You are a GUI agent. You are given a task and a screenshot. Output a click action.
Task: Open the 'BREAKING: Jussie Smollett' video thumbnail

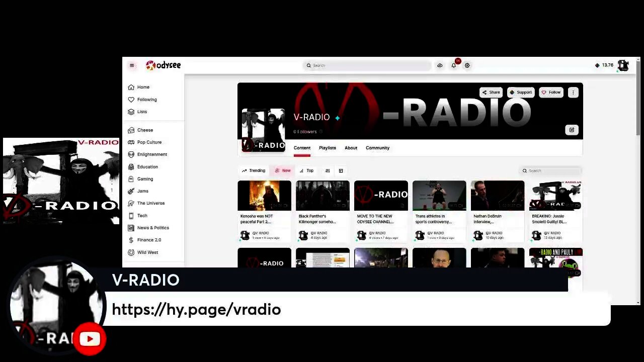coord(556,195)
